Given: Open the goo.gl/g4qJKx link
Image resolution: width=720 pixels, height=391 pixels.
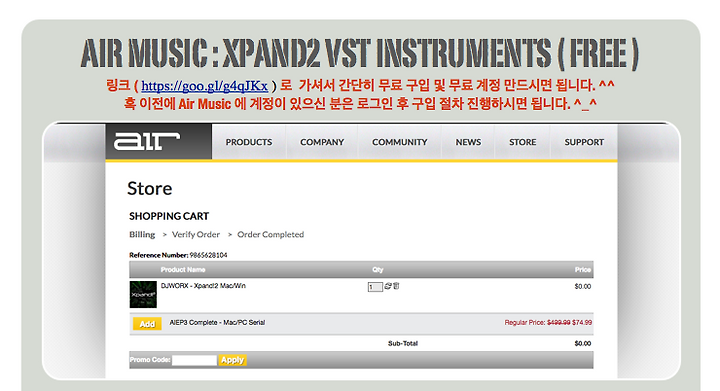Looking at the screenshot, I should click(204, 86).
